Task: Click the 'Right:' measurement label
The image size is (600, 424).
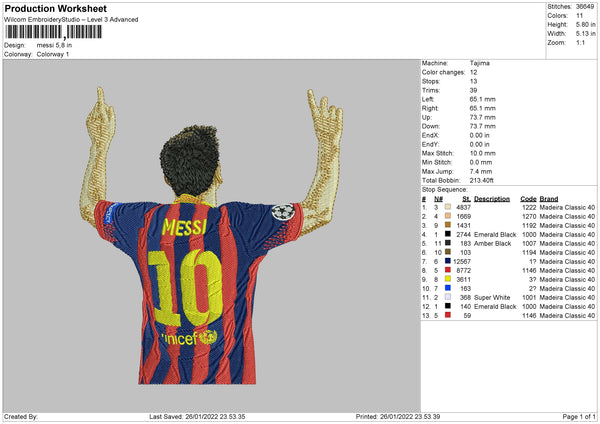Action: click(430, 108)
